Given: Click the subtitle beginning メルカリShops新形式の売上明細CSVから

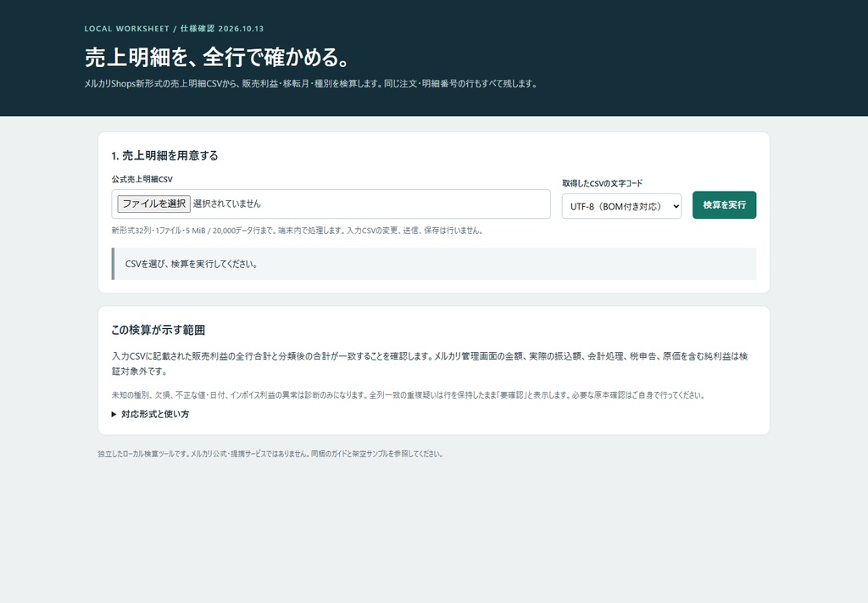Looking at the screenshot, I should (x=310, y=84).
